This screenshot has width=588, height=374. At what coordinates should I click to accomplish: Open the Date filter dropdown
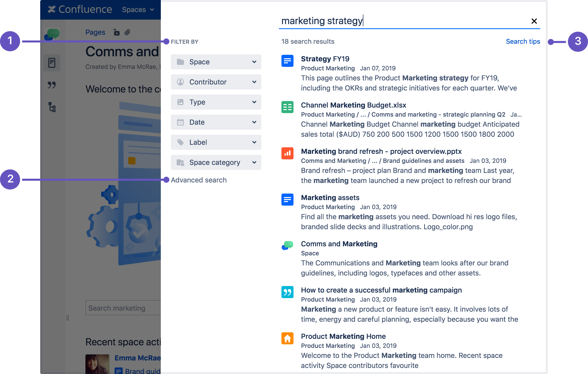[x=216, y=122]
